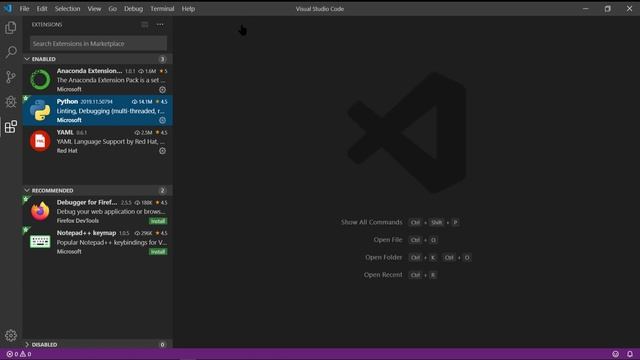Install Notepad++ keymap extension
640x360 pixels.
pyautogui.click(x=158, y=252)
